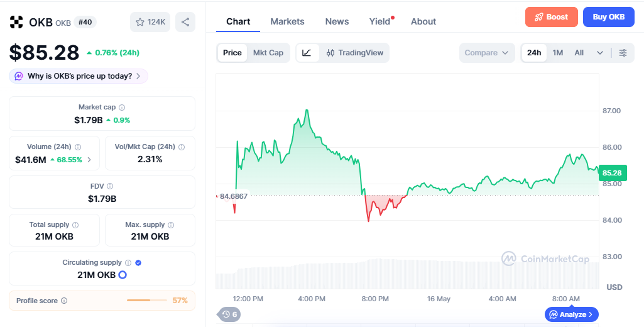Open the Yield tab
Screen dimensions: 644x327
380,22
